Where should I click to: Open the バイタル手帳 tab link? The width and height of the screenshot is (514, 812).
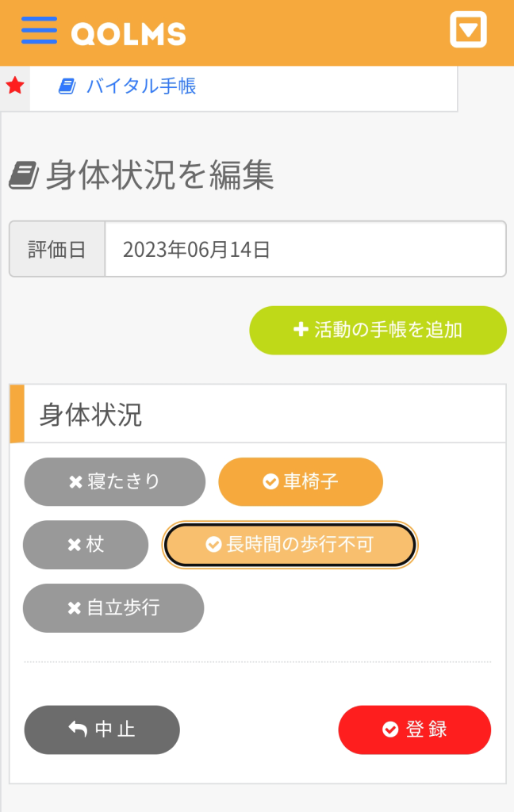coord(140,86)
